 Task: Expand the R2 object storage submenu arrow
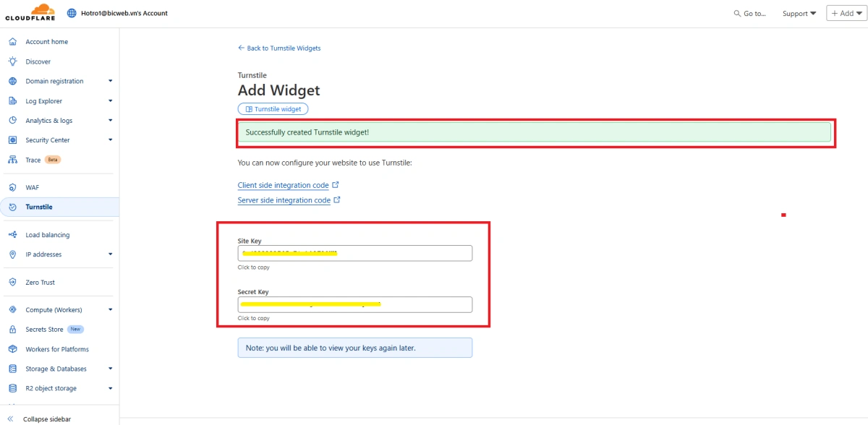[x=111, y=388]
